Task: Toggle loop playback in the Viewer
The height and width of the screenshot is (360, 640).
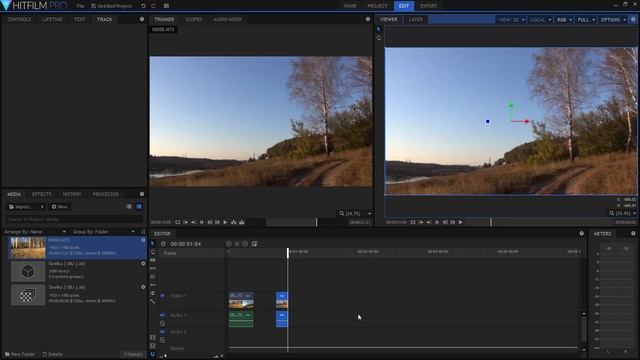Action: coord(413,222)
